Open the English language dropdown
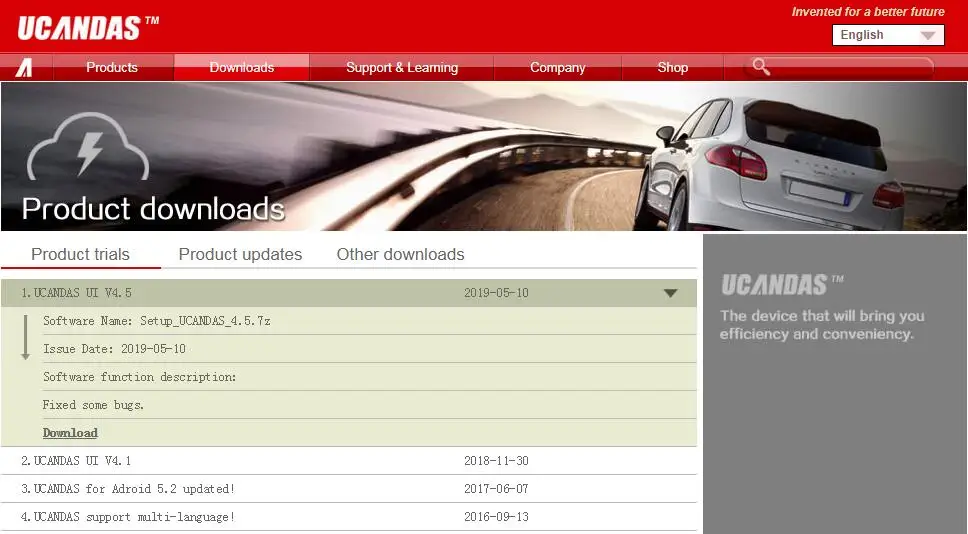 [888, 35]
